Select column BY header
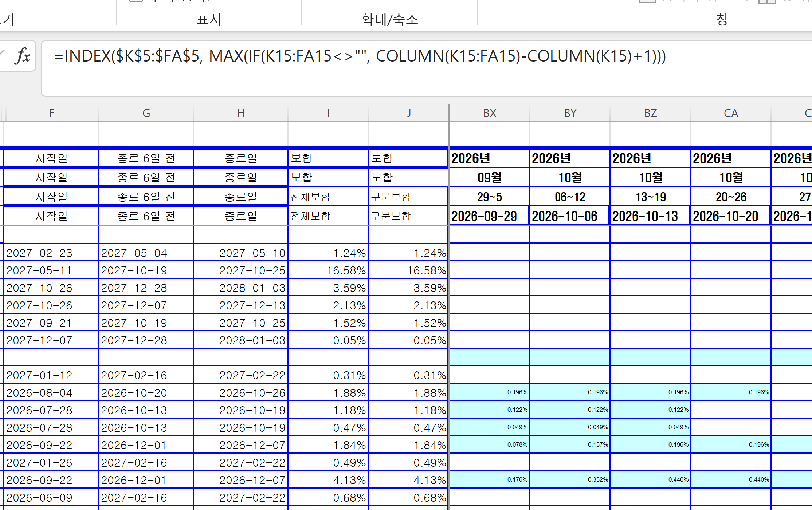The image size is (812, 510). [570, 113]
